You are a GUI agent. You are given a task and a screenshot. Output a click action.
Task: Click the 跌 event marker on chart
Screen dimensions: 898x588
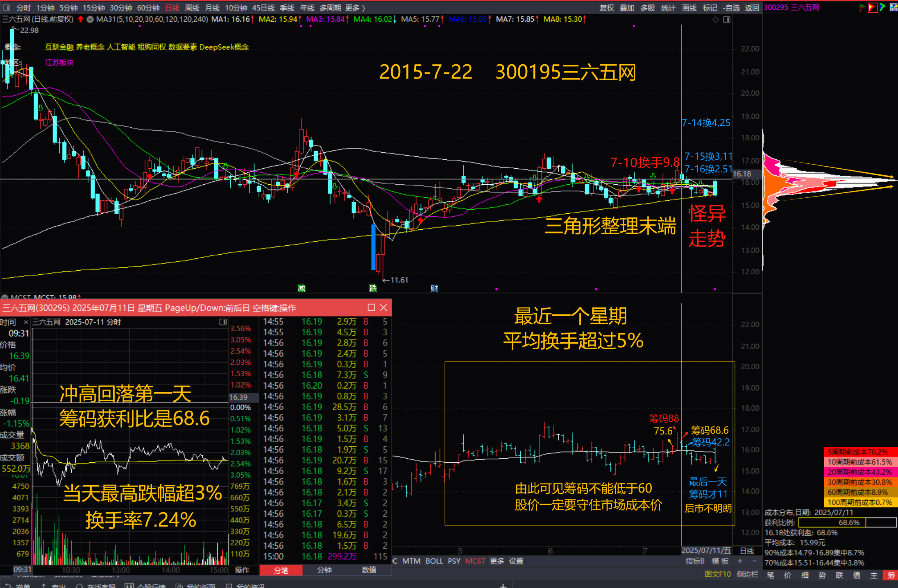pyautogui.click(x=373, y=288)
